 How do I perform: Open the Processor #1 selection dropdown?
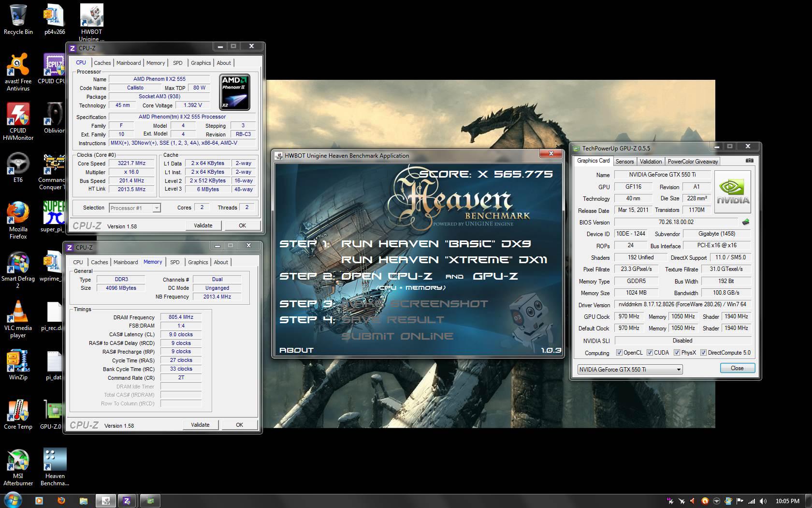click(134, 208)
